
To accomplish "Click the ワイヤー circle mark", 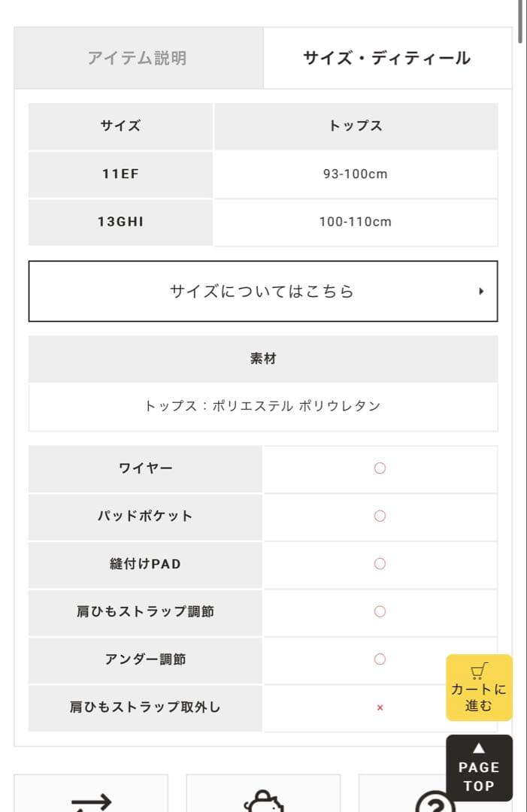I will point(380,468).
